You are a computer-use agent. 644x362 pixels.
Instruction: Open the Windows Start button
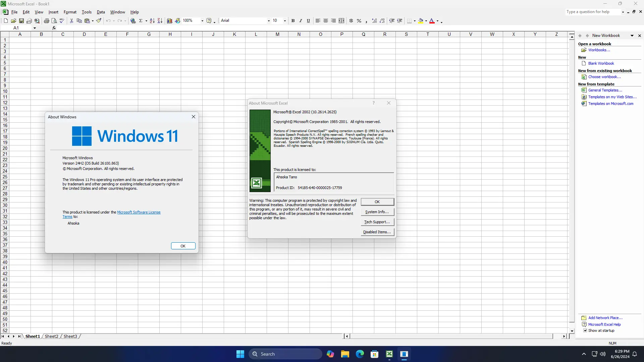240,354
